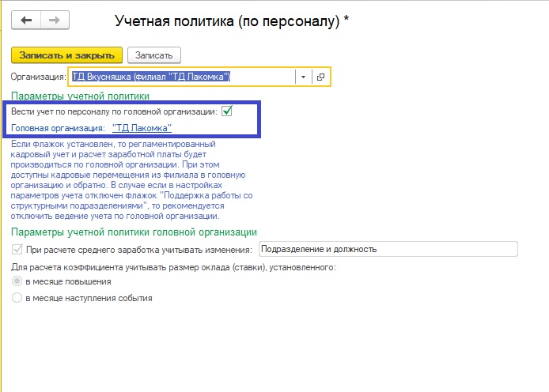This screenshot has width=549, height=392.
Task: Select radio option в месяце наступления события
Action: [x=17, y=298]
